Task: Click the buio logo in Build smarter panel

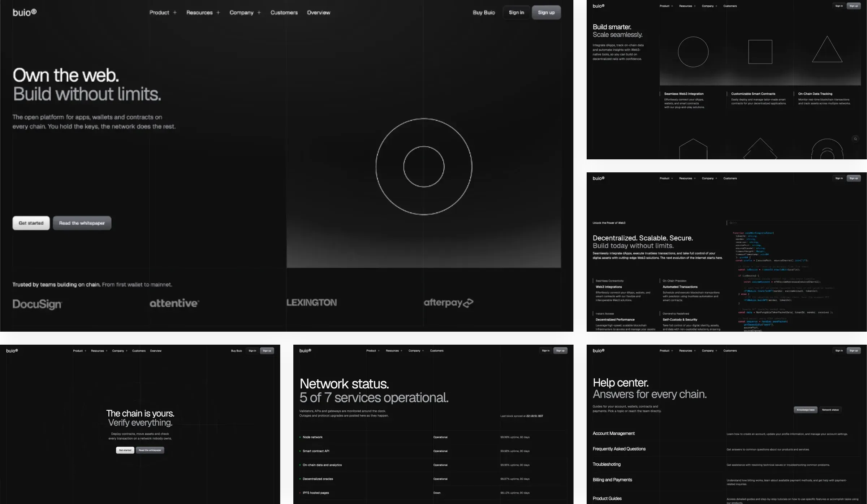Action: (599, 6)
